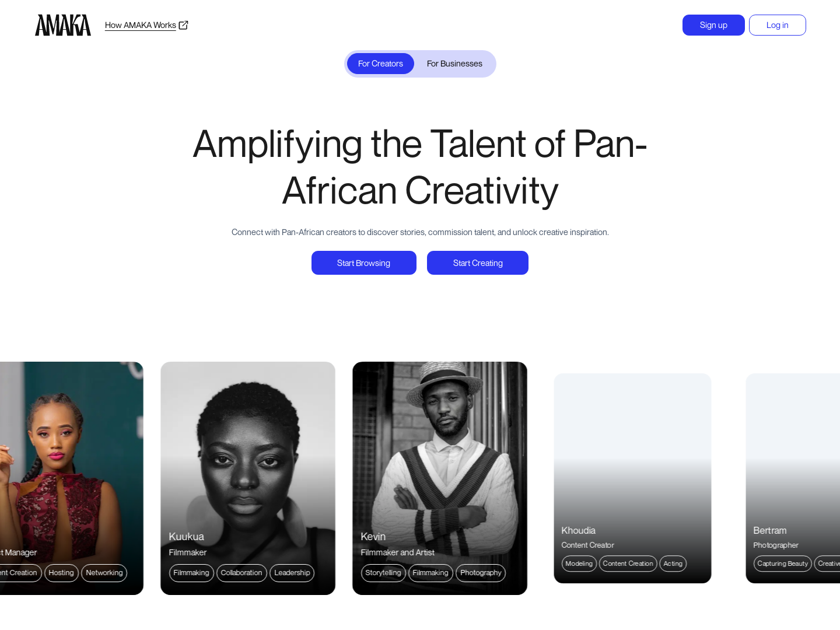Image resolution: width=840 pixels, height=630 pixels.
Task: Select the Filmmaking tag on Kuukua's card
Action: (191, 573)
